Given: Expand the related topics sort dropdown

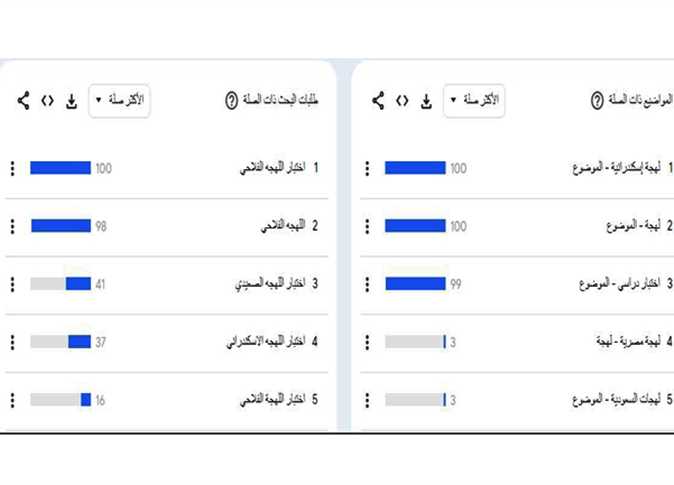Looking at the screenshot, I should [474, 101].
